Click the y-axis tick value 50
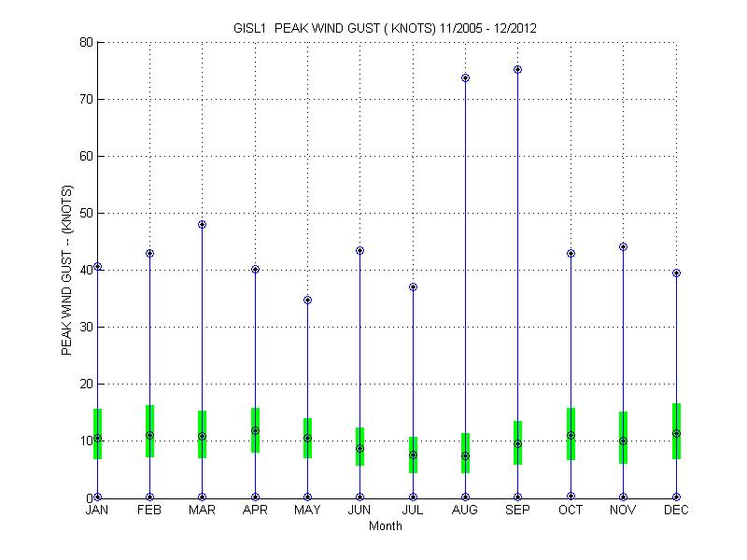The image size is (747, 560). point(86,214)
